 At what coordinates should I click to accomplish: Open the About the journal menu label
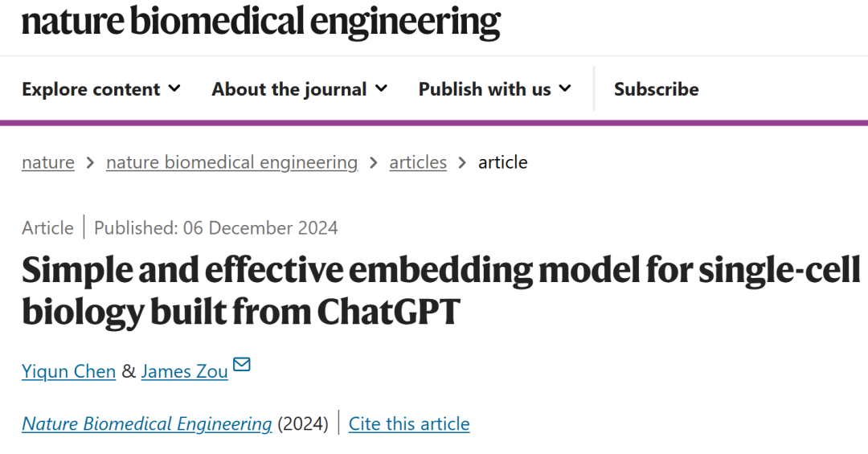(289, 89)
